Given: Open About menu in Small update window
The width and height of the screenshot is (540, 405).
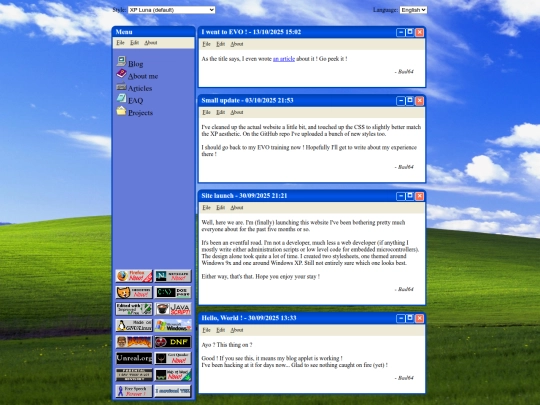Looking at the screenshot, I should point(237,112).
